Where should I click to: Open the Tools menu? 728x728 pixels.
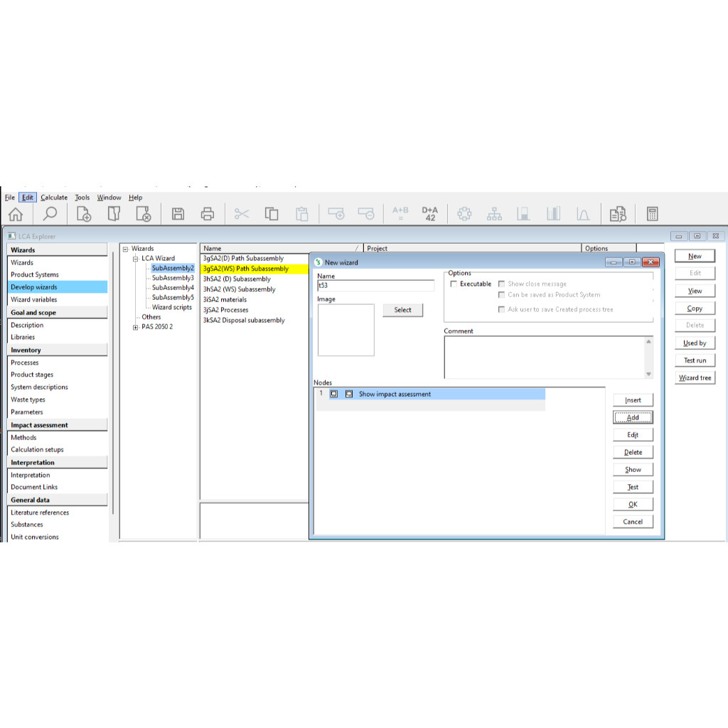(x=82, y=198)
